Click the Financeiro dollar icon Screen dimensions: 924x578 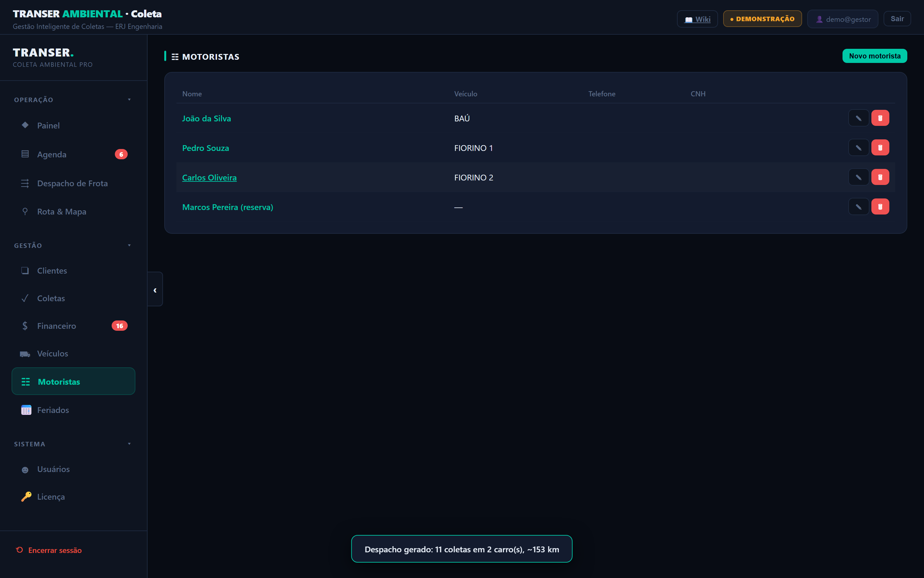[x=25, y=326]
